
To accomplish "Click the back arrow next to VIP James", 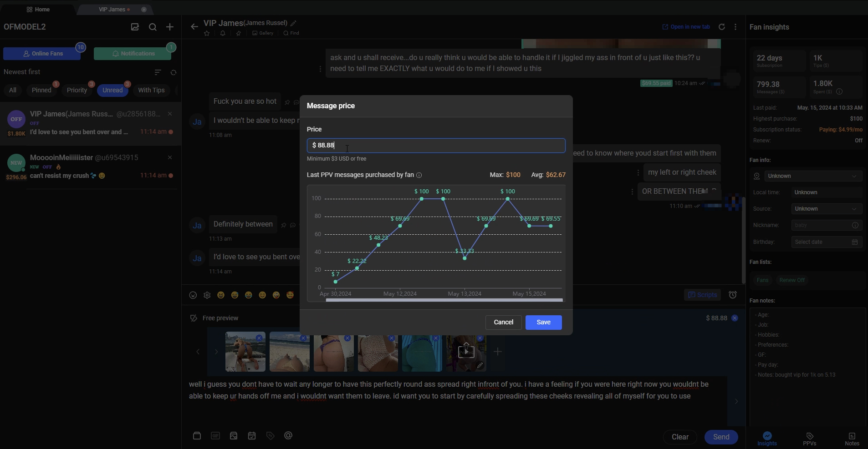I will pos(194,27).
